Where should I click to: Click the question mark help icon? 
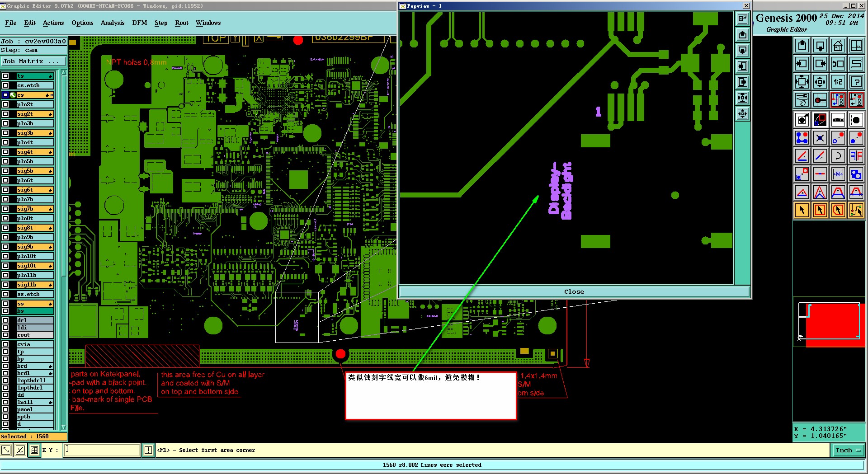[856, 82]
